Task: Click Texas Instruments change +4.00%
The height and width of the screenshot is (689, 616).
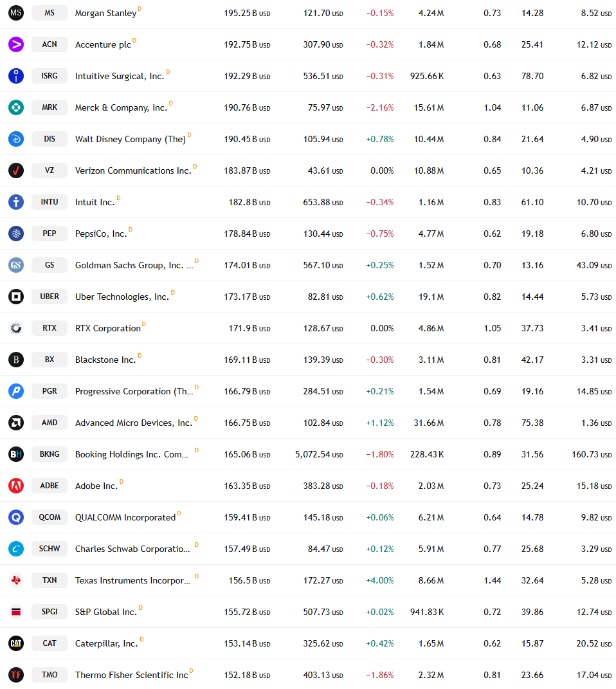Action: [x=380, y=580]
